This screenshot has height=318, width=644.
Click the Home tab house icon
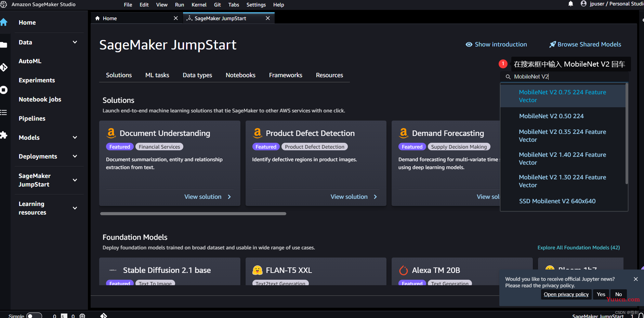[x=97, y=18]
